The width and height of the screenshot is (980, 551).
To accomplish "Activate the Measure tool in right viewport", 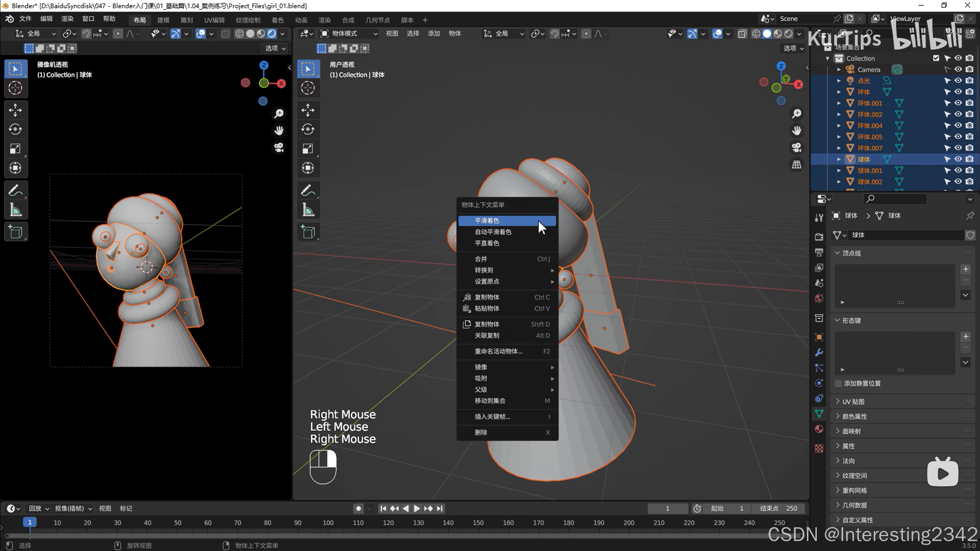I will (308, 210).
